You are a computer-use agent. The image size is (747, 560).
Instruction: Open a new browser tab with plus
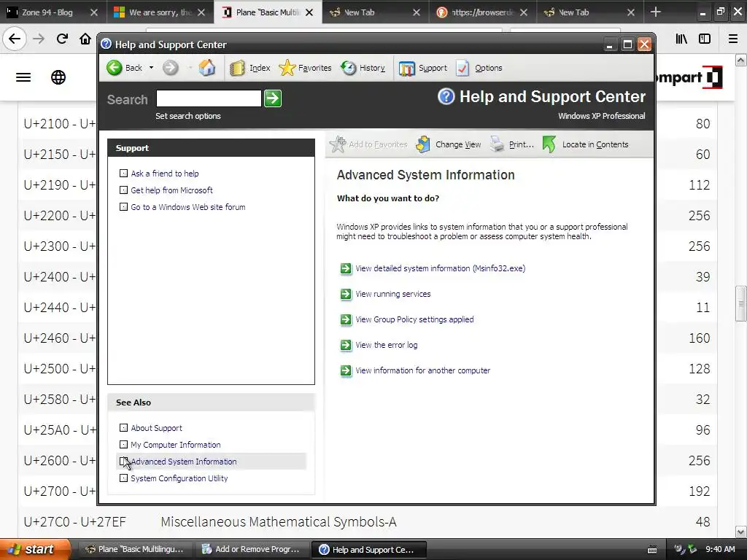656,12
